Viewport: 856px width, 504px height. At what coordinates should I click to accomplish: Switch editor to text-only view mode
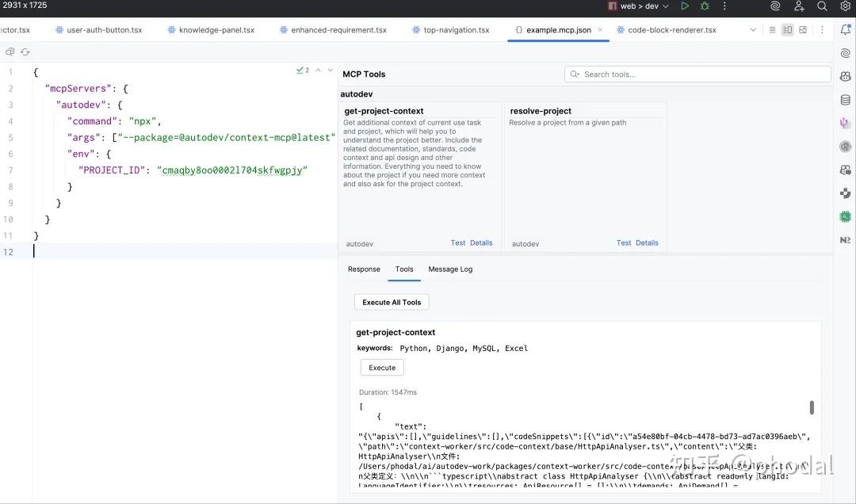click(x=772, y=29)
